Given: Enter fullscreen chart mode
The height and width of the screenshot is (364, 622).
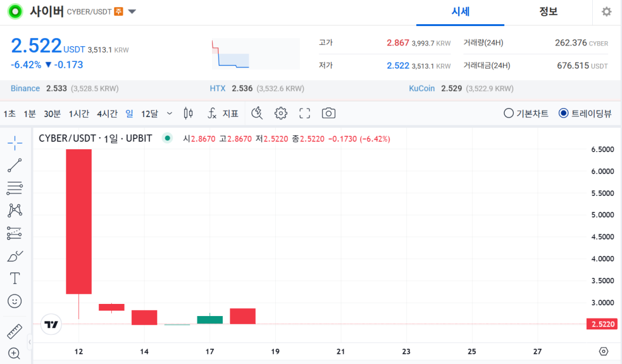Looking at the screenshot, I should point(305,113).
